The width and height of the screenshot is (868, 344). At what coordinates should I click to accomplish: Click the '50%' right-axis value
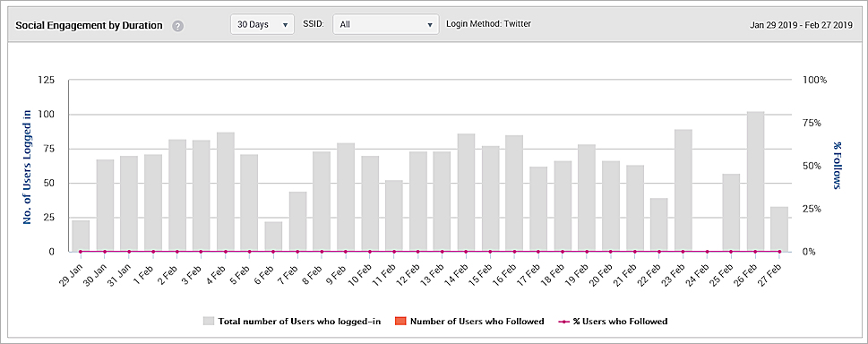[812, 167]
